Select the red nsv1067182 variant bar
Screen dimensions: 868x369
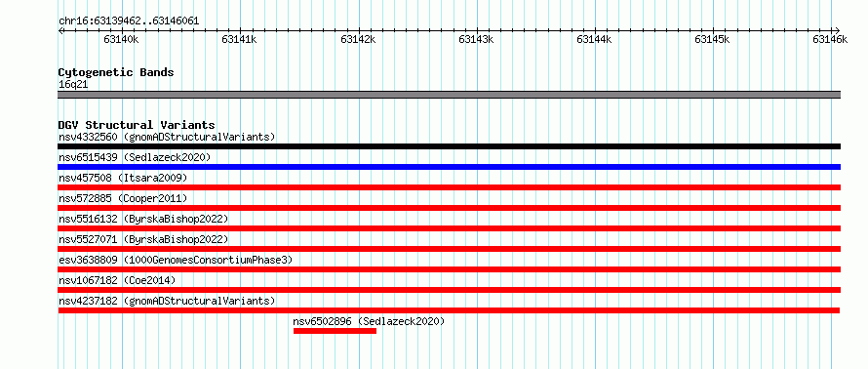[x=449, y=290]
